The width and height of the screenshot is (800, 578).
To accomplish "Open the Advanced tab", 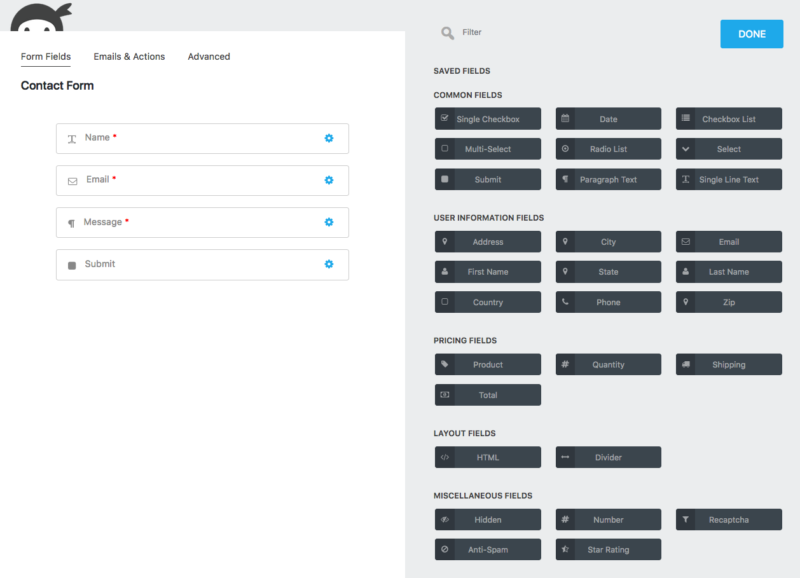I will point(209,57).
